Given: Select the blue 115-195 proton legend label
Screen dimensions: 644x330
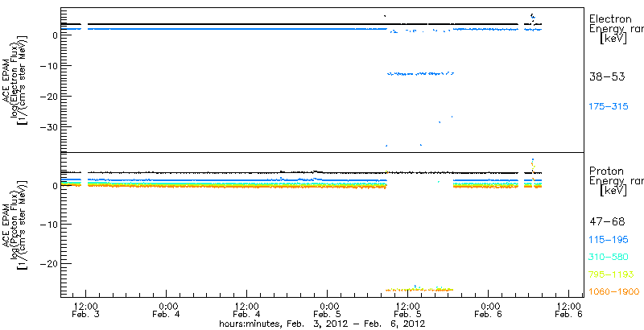Looking at the screenshot, I should click(609, 240).
